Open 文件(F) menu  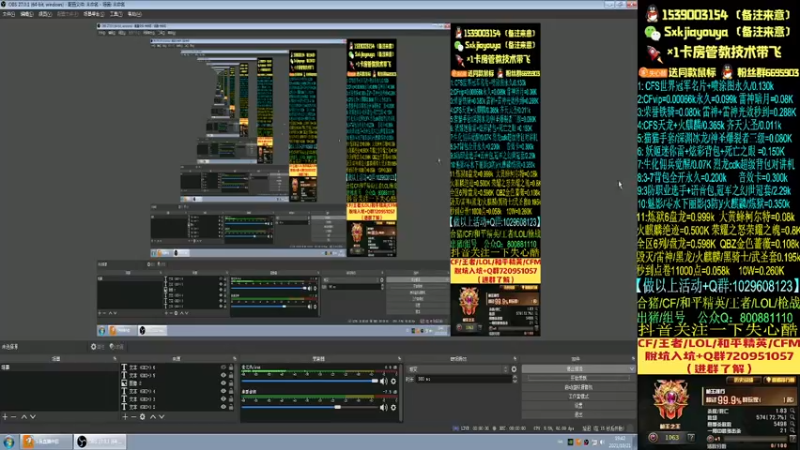coord(9,14)
